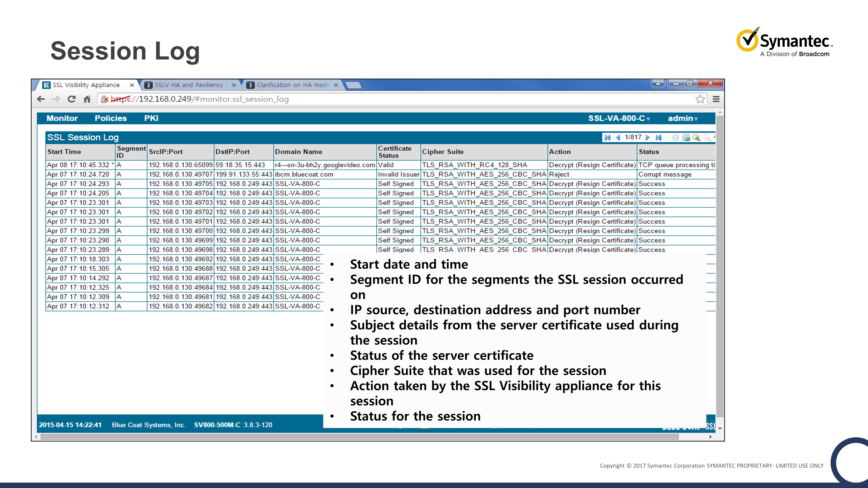Click the remove filter magnifier icon
Screen dimensions: 868x488
pos(707,138)
